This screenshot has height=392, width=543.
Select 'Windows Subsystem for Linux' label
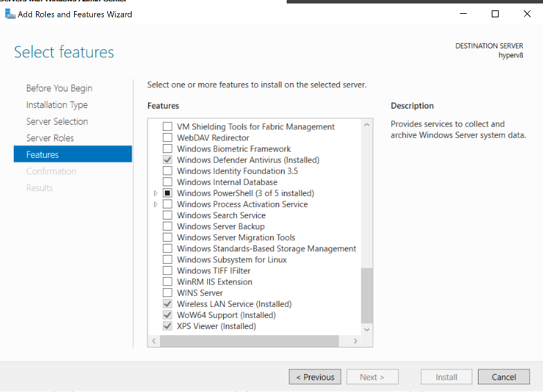(x=231, y=260)
